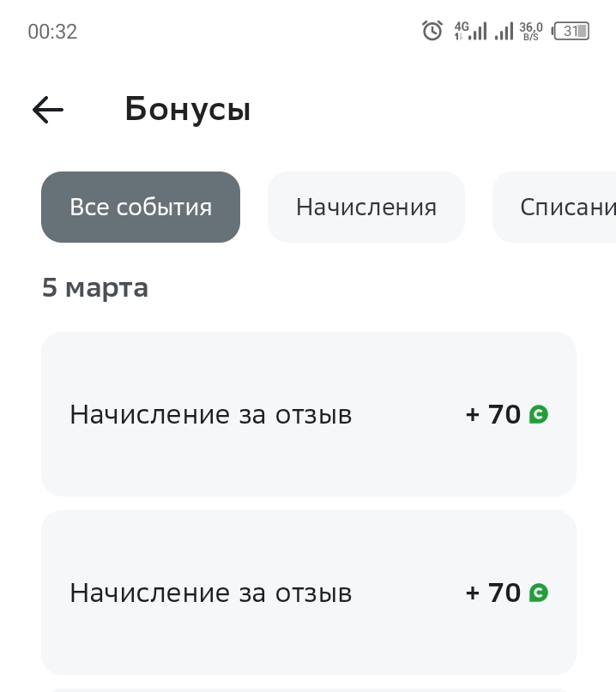Click green bonus coin icon in second entry

point(539,593)
